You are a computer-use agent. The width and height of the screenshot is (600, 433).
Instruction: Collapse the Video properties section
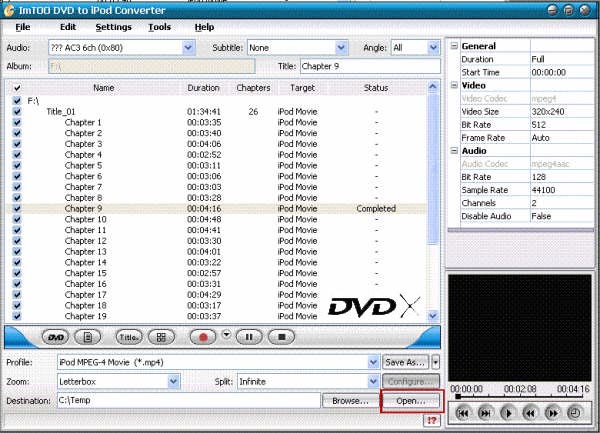[x=454, y=85]
